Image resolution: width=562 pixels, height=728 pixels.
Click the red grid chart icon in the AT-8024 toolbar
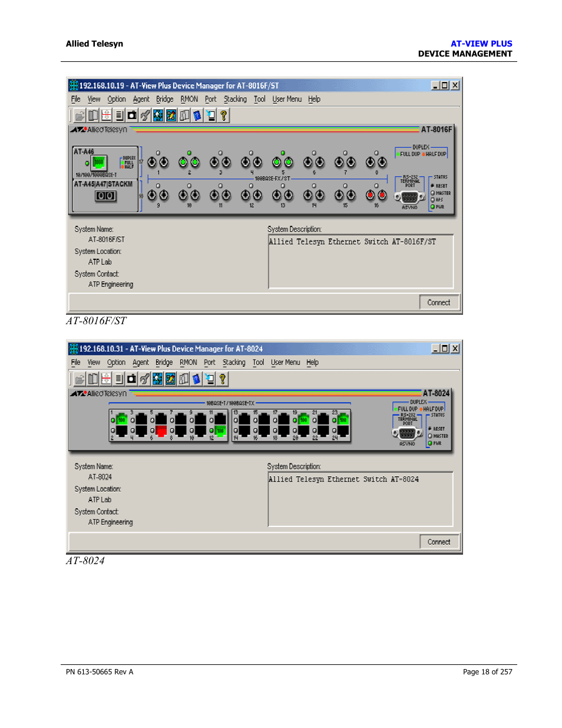106,379
